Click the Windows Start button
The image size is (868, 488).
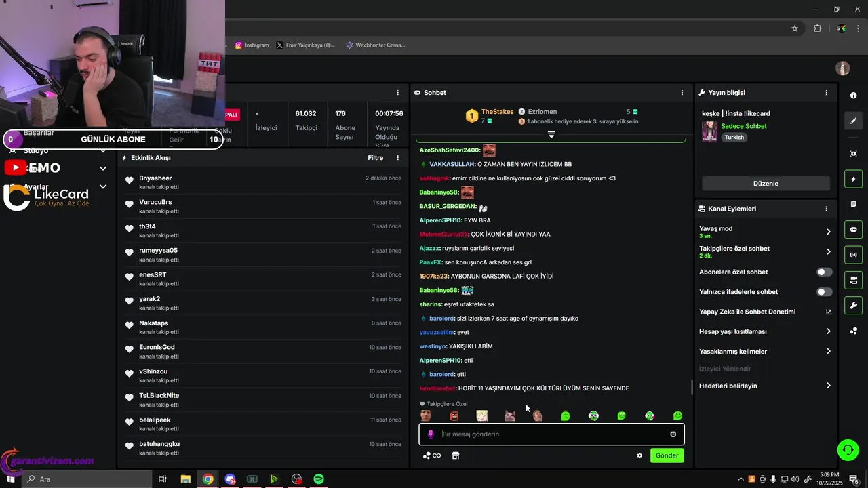click(10, 479)
